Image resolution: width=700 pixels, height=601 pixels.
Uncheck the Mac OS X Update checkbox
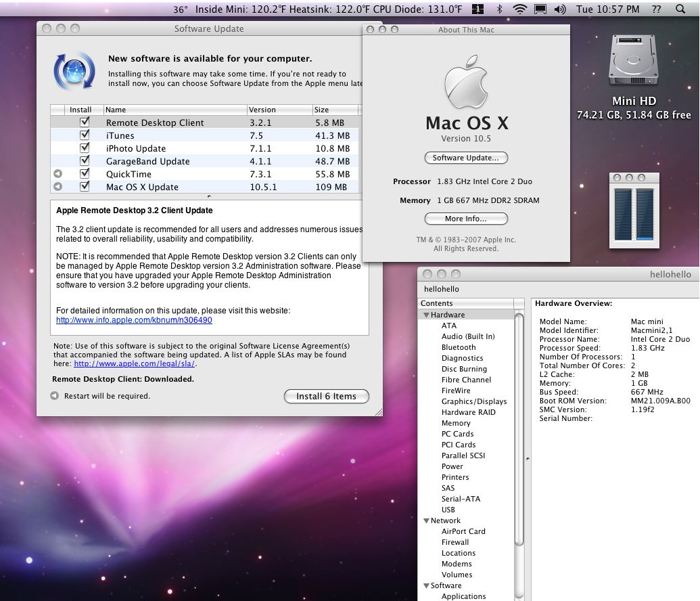click(85, 186)
